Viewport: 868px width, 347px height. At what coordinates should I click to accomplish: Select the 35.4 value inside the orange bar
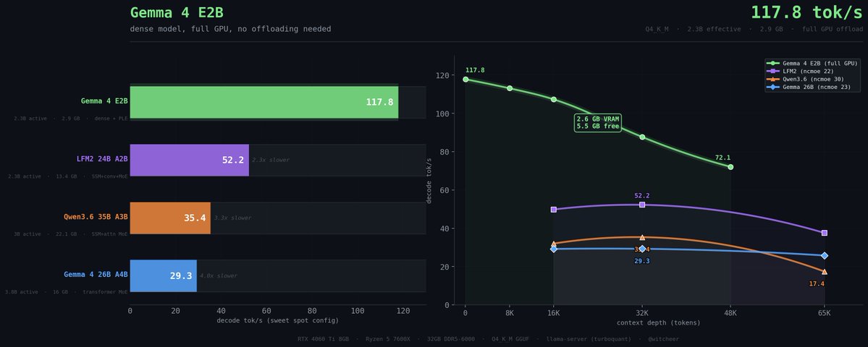[195, 218]
